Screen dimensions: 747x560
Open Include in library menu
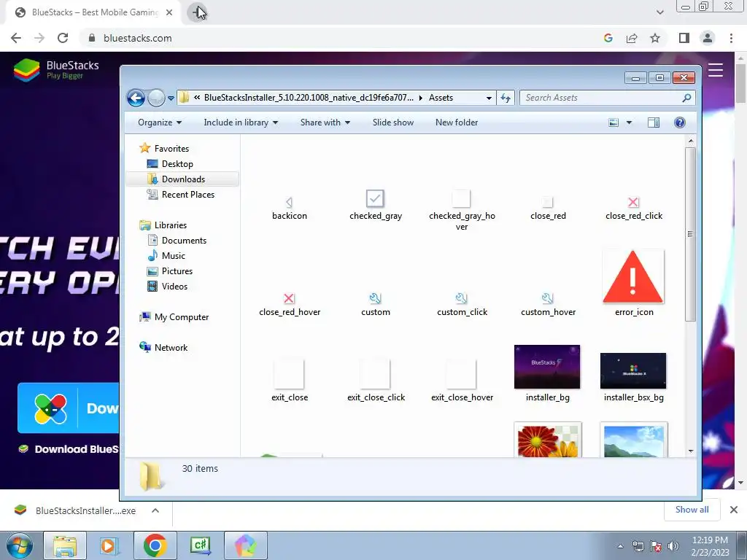241,122
